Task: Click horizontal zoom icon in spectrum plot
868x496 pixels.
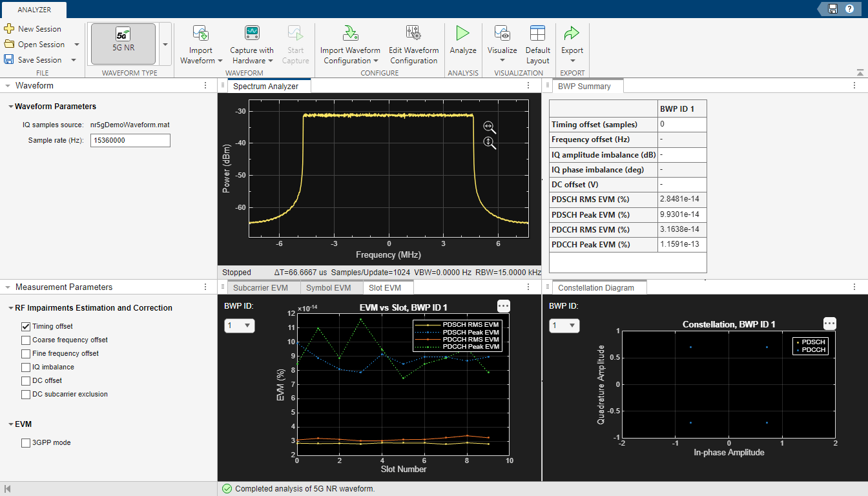Action: [x=490, y=128]
